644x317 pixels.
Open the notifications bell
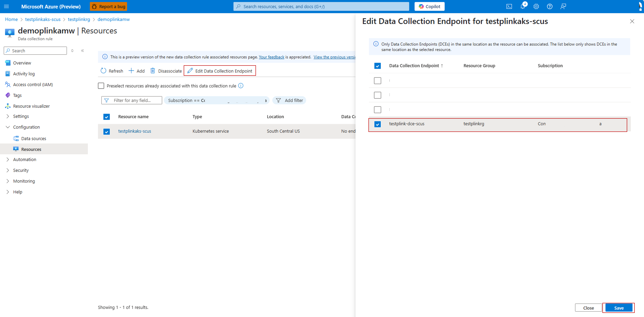(523, 6)
